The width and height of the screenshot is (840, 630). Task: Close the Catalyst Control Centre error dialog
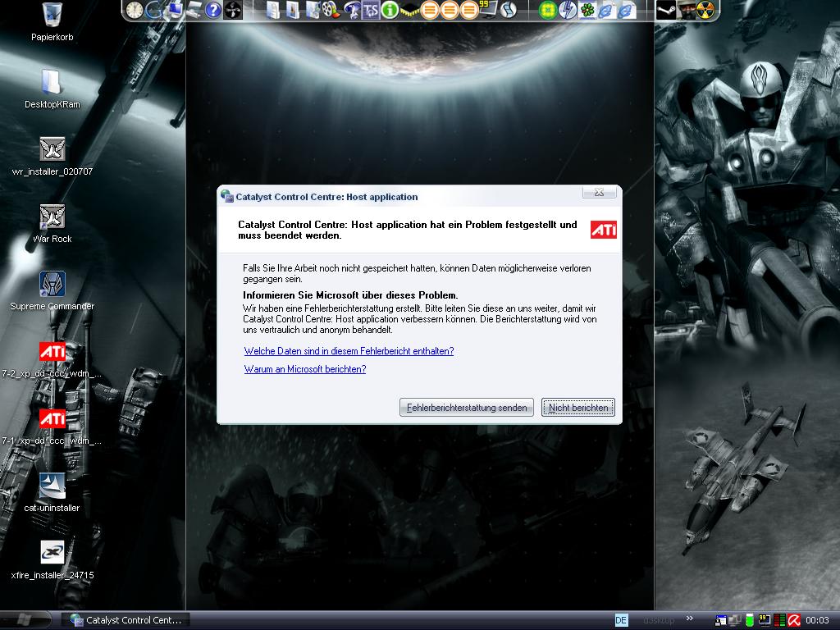[x=599, y=192]
